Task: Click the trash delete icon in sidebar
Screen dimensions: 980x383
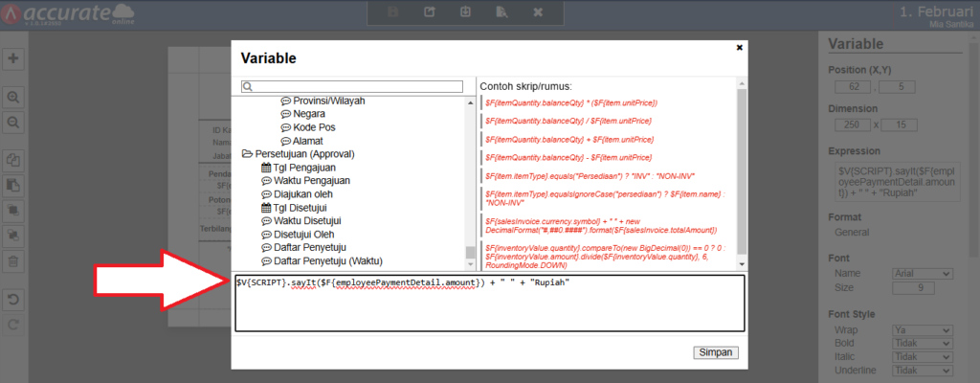Action: point(14,260)
